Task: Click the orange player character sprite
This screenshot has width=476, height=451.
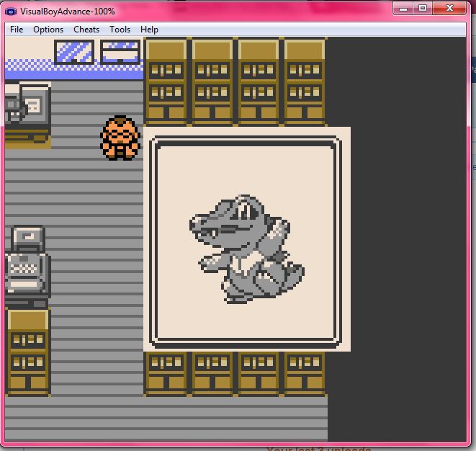Action: pos(120,138)
